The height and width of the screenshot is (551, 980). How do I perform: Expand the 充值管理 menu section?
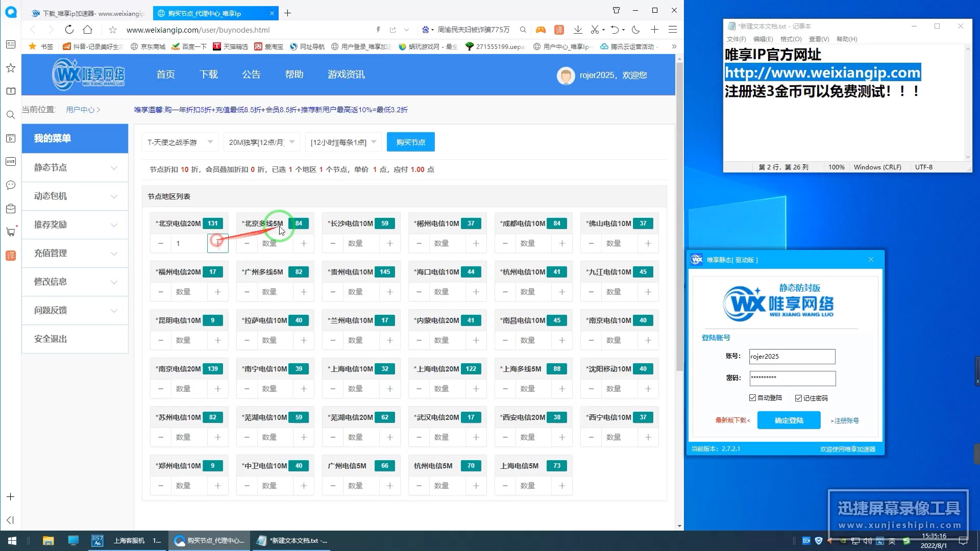click(x=75, y=253)
